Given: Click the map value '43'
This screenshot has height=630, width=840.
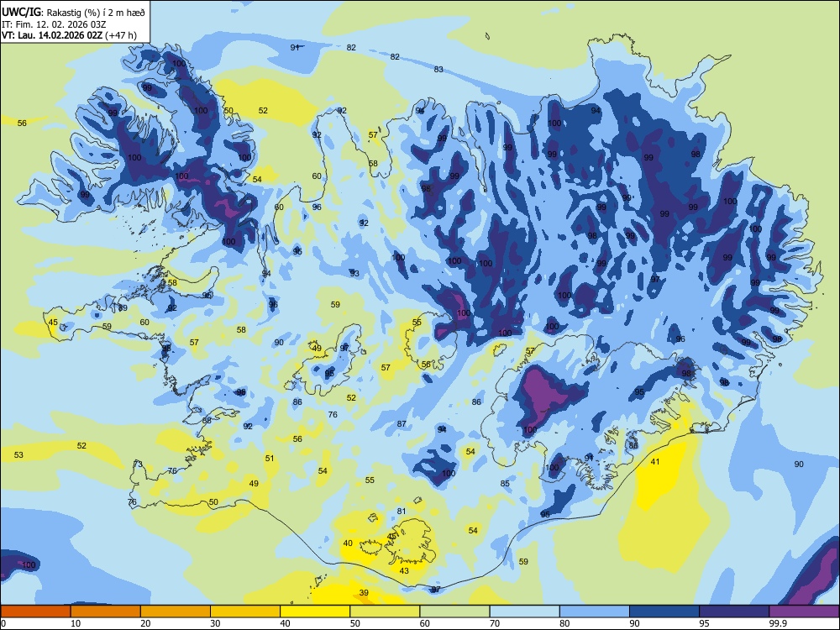Looking at the screenshot, I should (405, 570).
